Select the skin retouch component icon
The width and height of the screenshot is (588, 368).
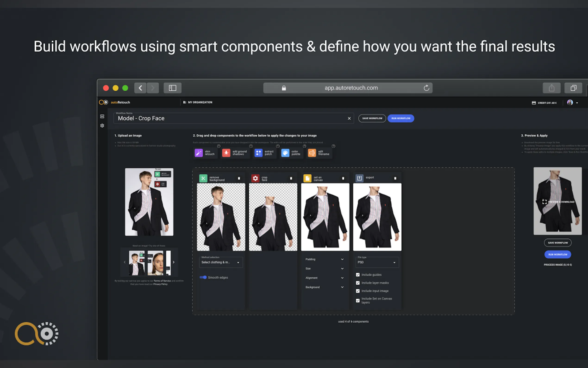199,153
